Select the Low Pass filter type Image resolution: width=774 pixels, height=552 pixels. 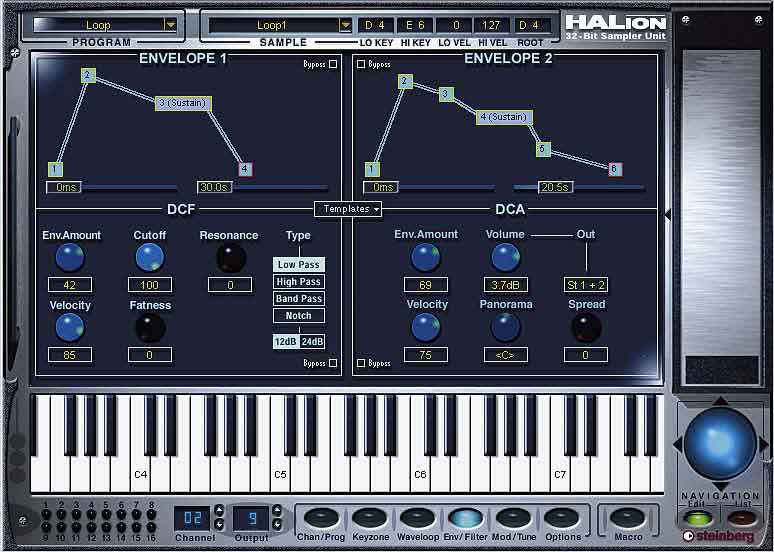[299, 265]
